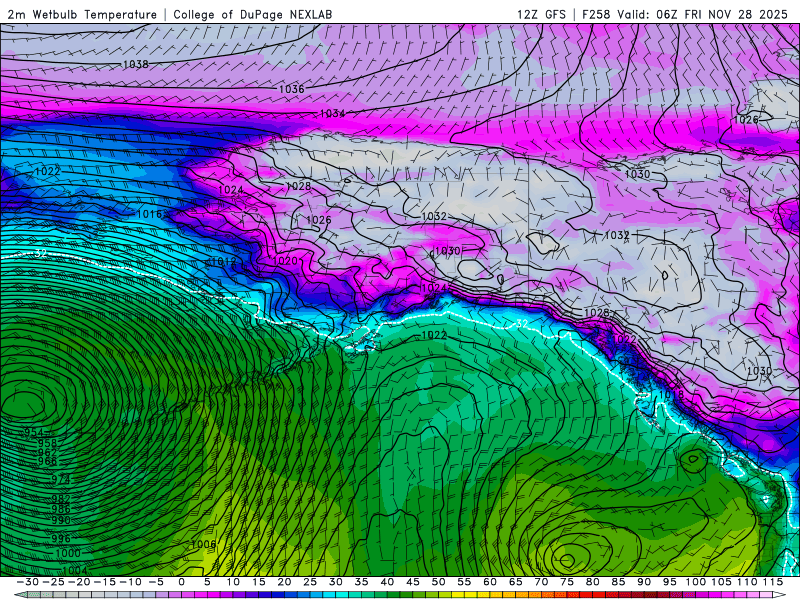Click the 30 value on the color scale

[x=336, y=582]
